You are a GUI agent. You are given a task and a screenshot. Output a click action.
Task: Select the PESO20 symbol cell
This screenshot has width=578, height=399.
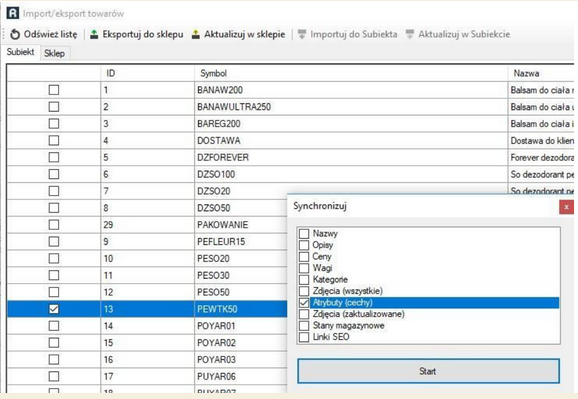(x=241, y=259)
